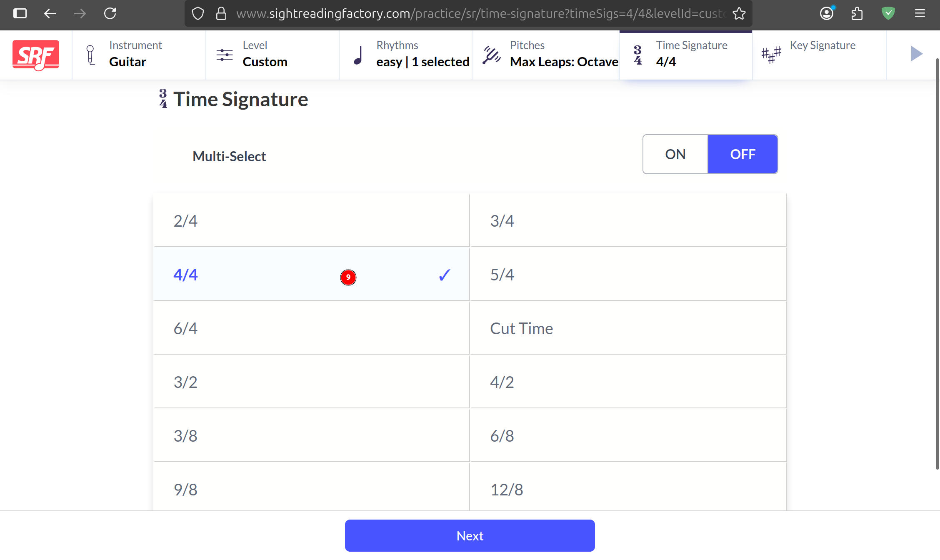The width and height of the screenshot is (940, 560).
Task: Reload the page
Action: tap(110, 14)
